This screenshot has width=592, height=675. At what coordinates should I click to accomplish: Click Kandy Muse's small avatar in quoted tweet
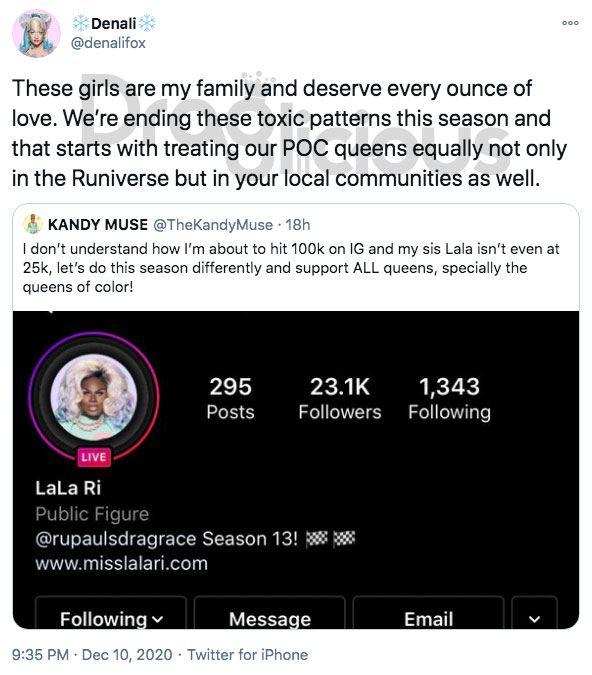[33, 224]
